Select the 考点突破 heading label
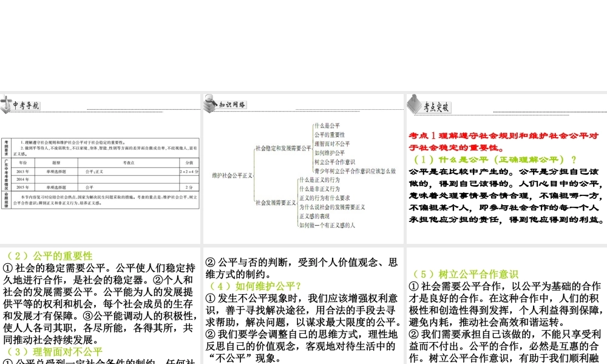This screenshot has width=607, height=364. pos(436,107)
